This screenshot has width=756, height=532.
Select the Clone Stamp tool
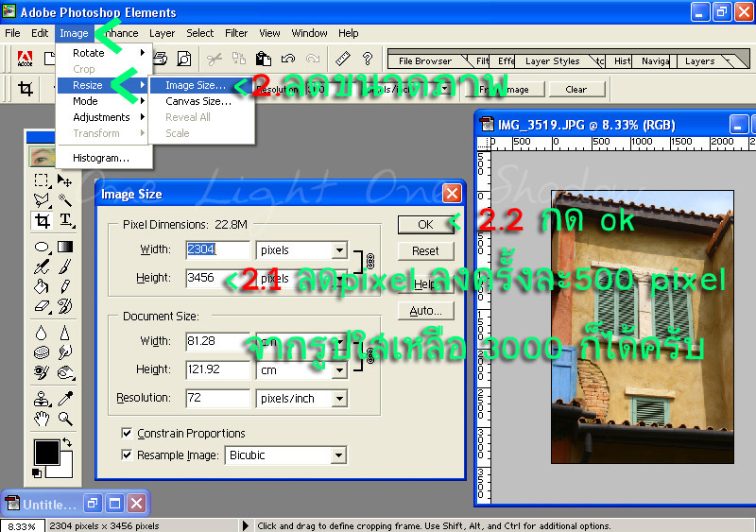42,399
